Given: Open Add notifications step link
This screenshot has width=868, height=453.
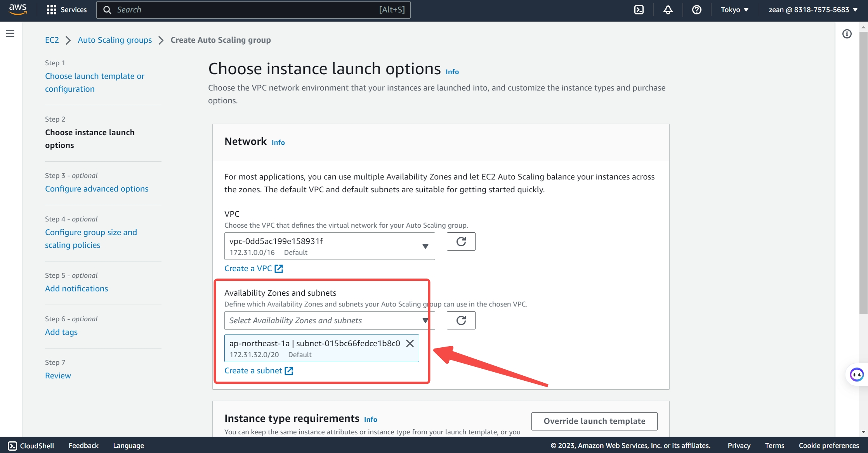Looking at the screenshot, I should pyautogui.click(x=76, y=288).
